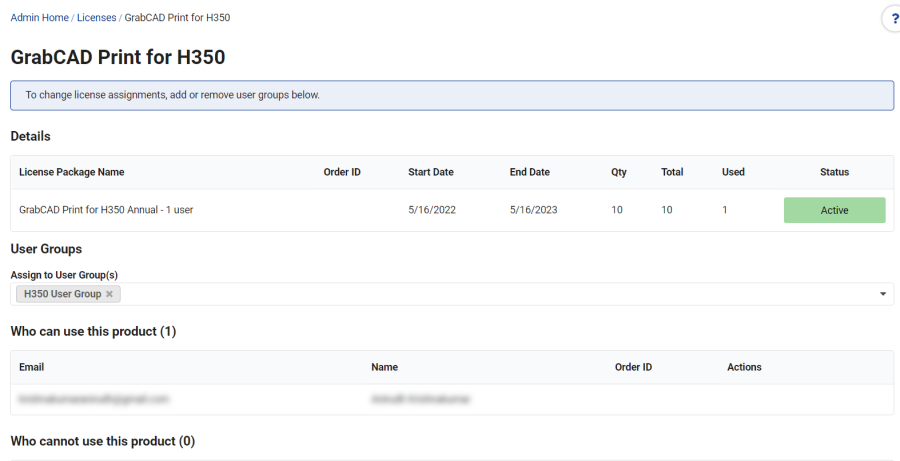Click the End Date column header
900x461 pixels.
[x=529, y=172]
